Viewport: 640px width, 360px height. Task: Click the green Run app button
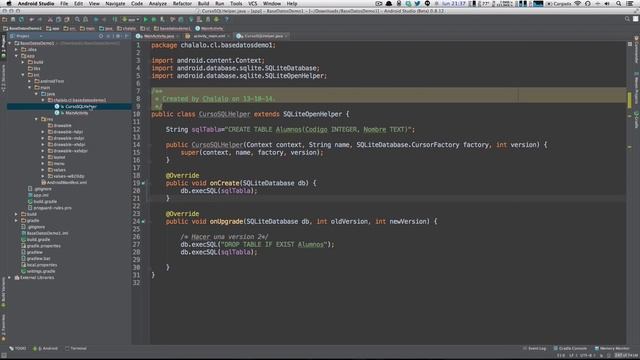click(145, 19)
